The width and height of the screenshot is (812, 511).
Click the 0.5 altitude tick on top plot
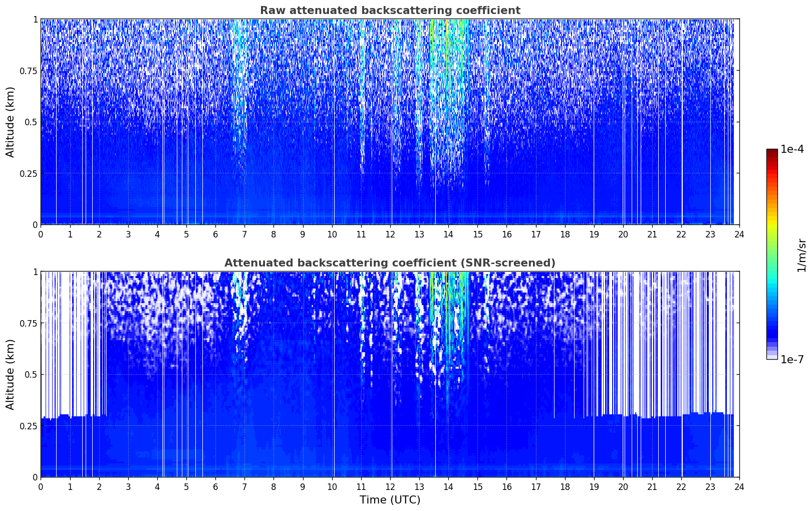pyautogui.click(x=32, y=122)
